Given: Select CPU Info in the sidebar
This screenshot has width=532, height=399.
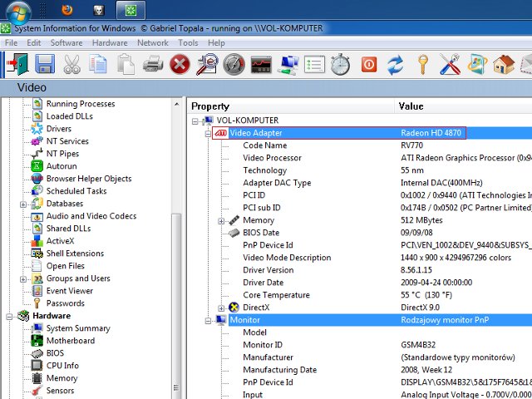Looking at the screenshot, I should tap(62, 366).
